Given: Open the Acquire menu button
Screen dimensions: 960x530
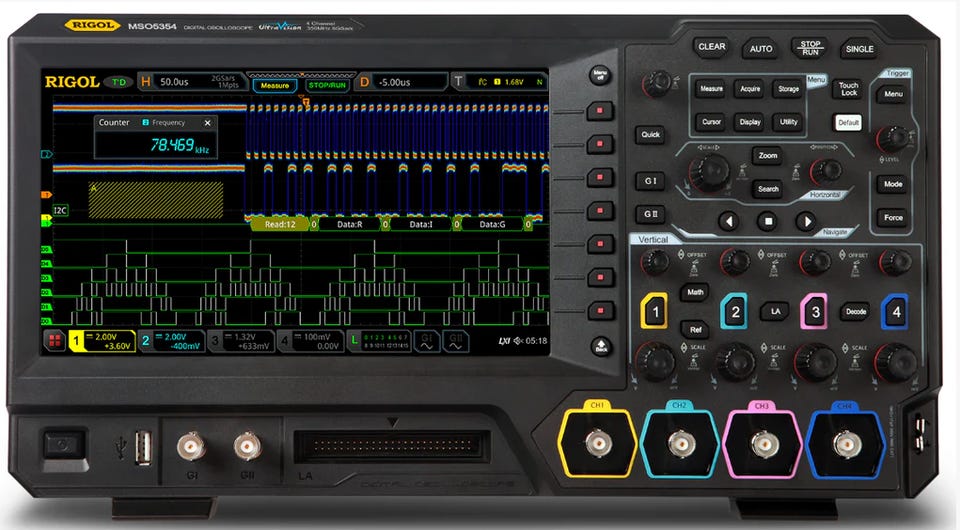Looking at the screenshot, I should tap(750, 89).
